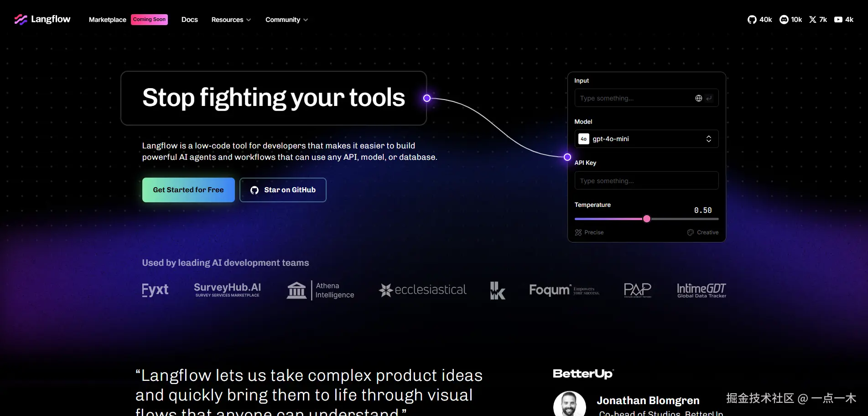Open the GitHub 40k stars link

click(759, 20)
